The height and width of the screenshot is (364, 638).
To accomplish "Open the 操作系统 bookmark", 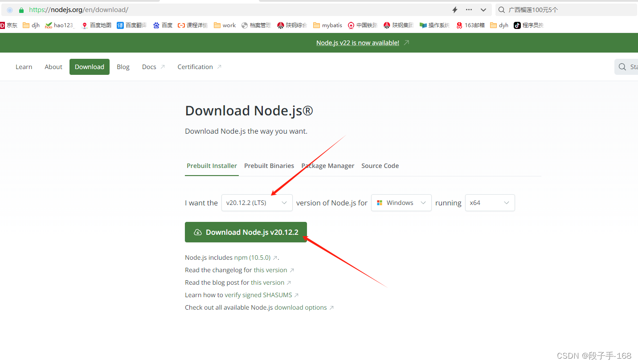I will (x=435, y=25).
